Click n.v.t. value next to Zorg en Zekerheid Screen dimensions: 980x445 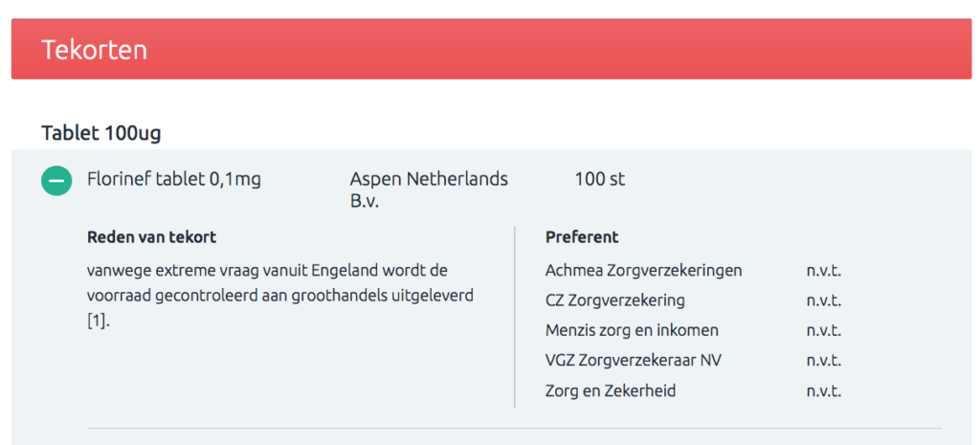click(824, 390)
